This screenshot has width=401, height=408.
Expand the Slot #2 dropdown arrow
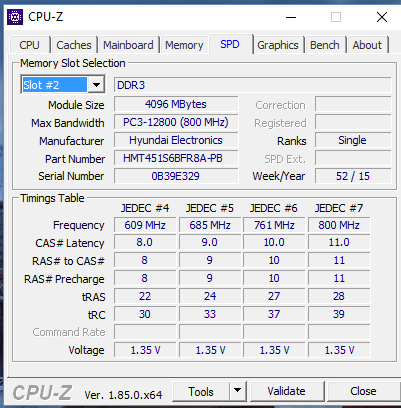coord(96,85)
